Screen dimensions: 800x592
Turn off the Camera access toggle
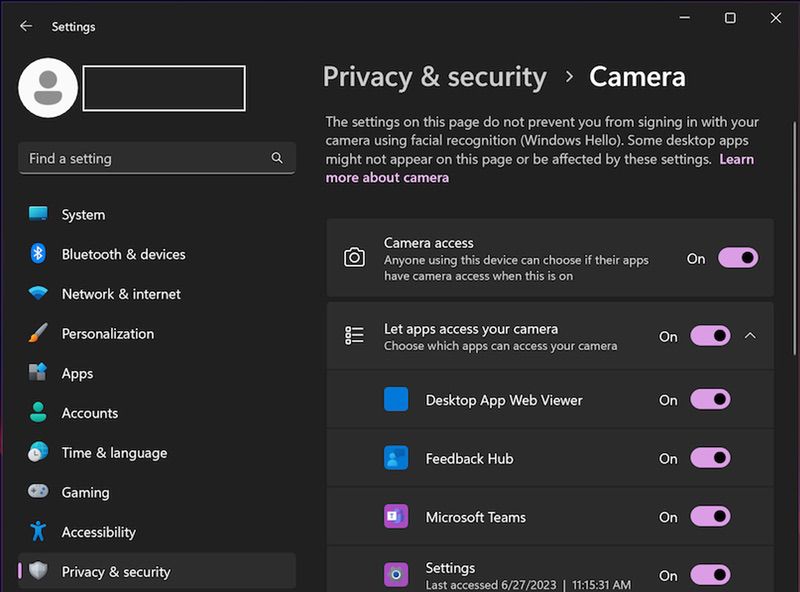click(x=738, y=258)
